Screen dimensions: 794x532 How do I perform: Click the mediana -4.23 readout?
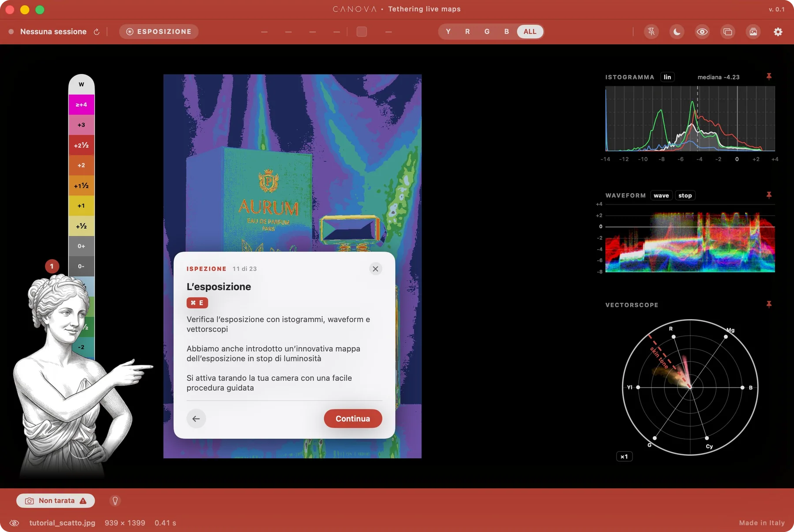point(718,77)
